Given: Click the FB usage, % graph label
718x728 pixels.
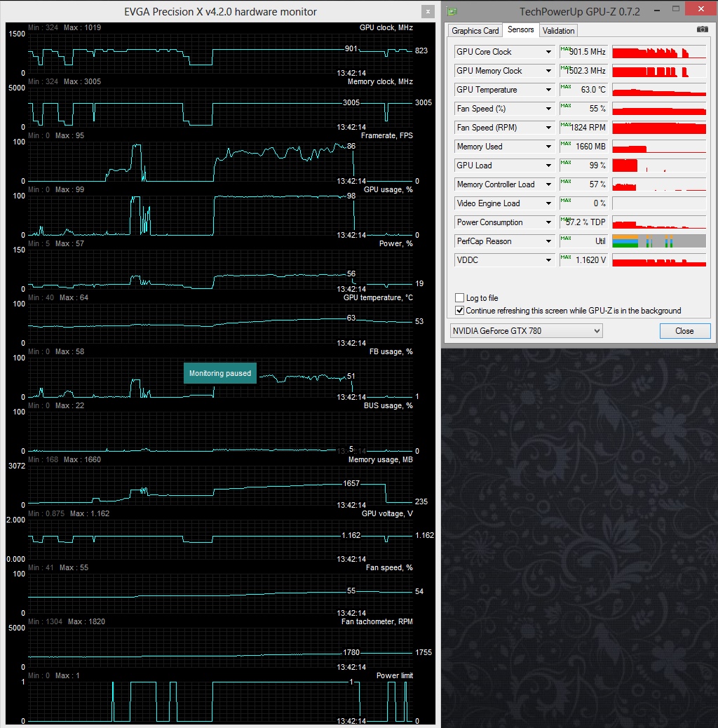Looking at the screenshot, I should pos(391,351).
